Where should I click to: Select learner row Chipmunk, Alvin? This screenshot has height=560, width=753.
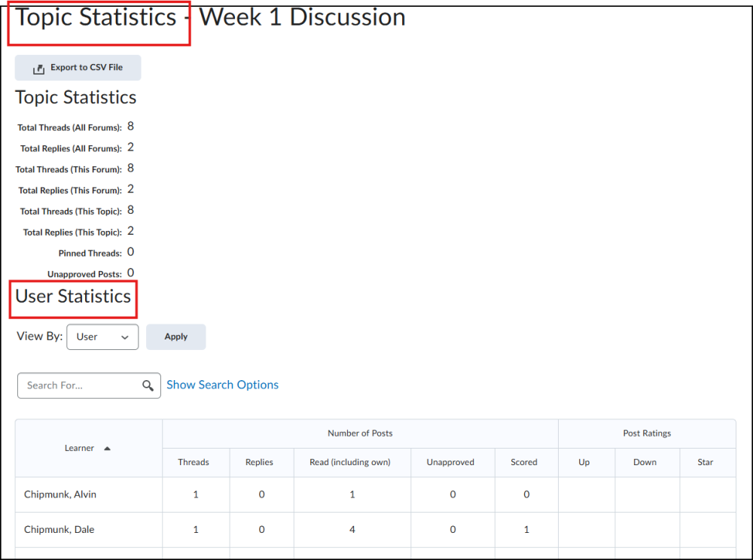(x=60, y=495)
